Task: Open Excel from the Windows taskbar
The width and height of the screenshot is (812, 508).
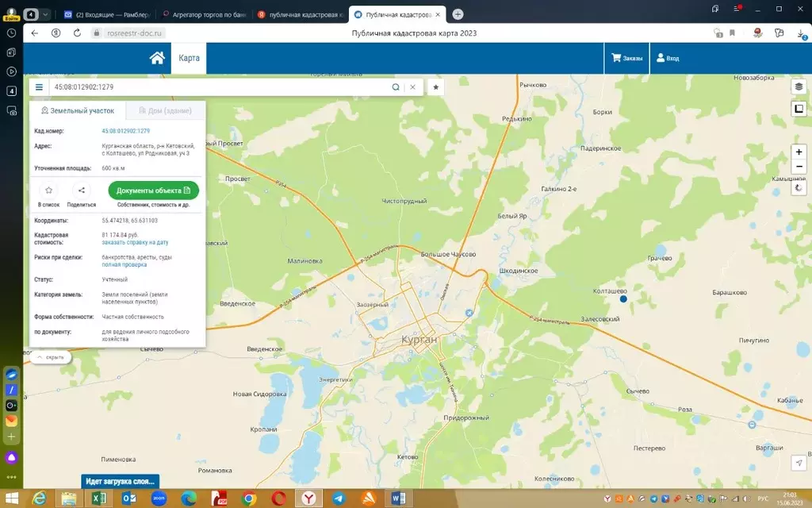Action: [x=98, y=498]
